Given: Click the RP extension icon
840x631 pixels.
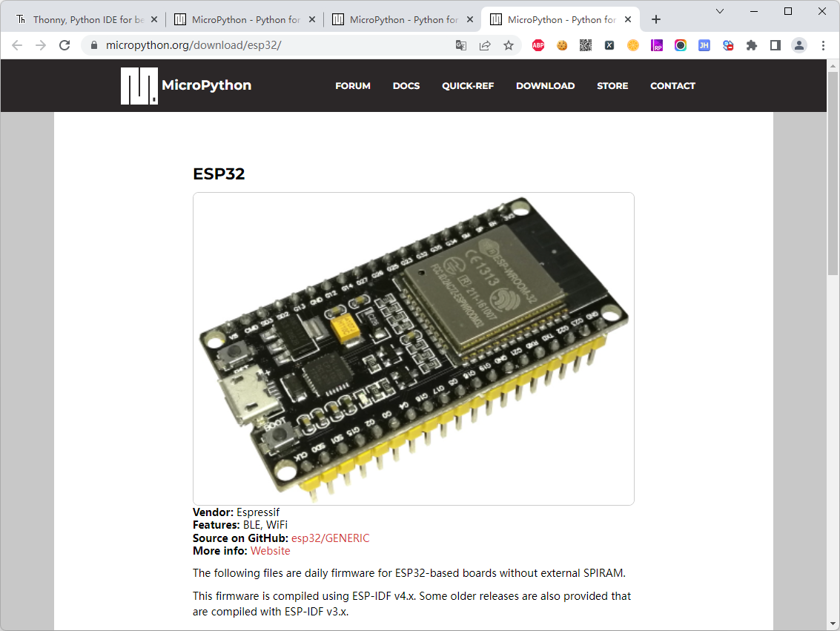Looking at the screenshot, I should [x=656, y=45].
